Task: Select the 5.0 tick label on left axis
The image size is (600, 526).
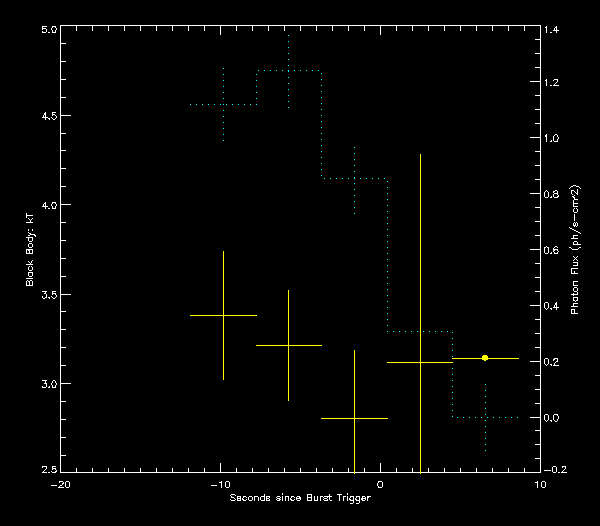Action: point(46,30)
